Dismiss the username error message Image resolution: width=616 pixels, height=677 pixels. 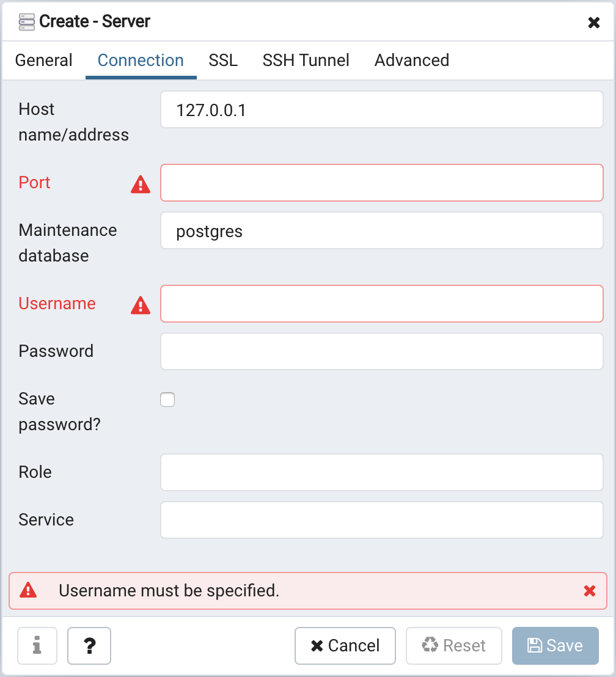(x=590, y=591)
